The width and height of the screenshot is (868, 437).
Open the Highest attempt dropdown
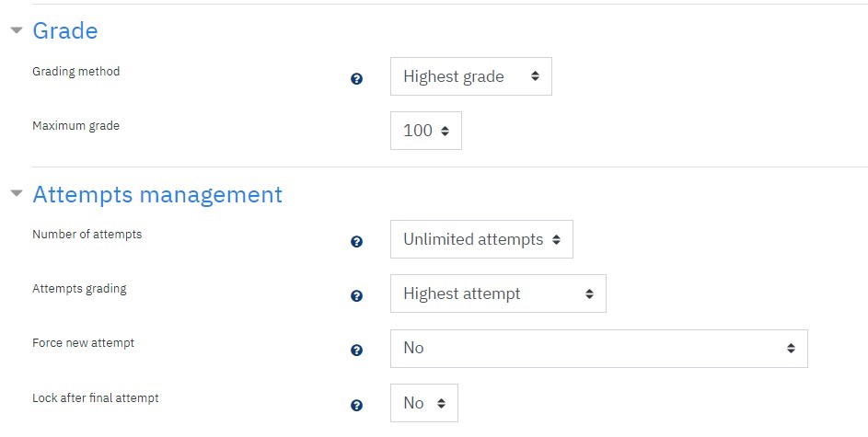tap(498, 293)
